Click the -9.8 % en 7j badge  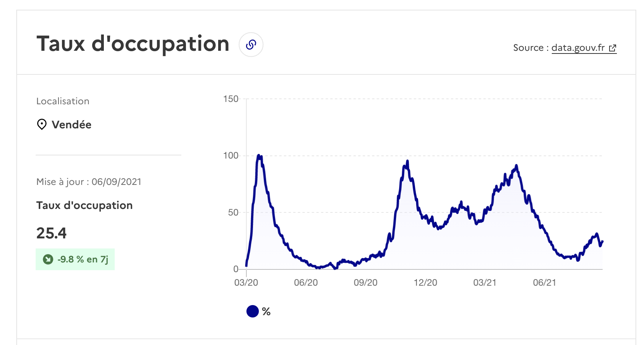(75, 259)
